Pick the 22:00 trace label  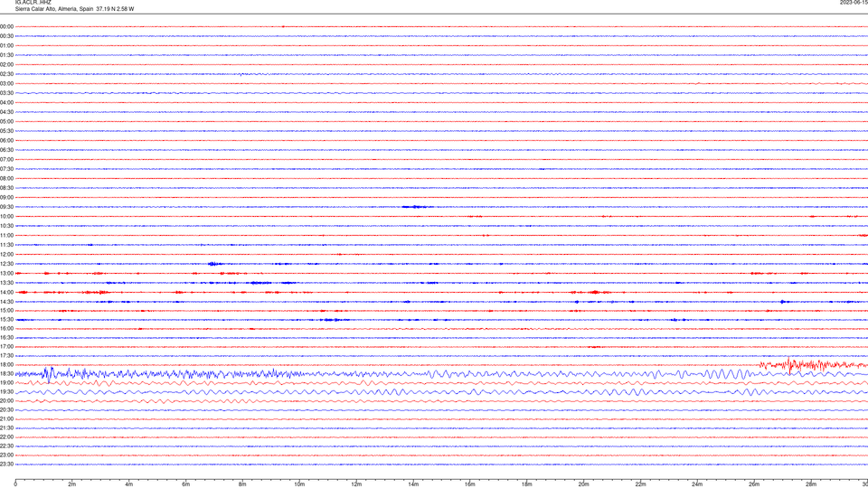6,437
